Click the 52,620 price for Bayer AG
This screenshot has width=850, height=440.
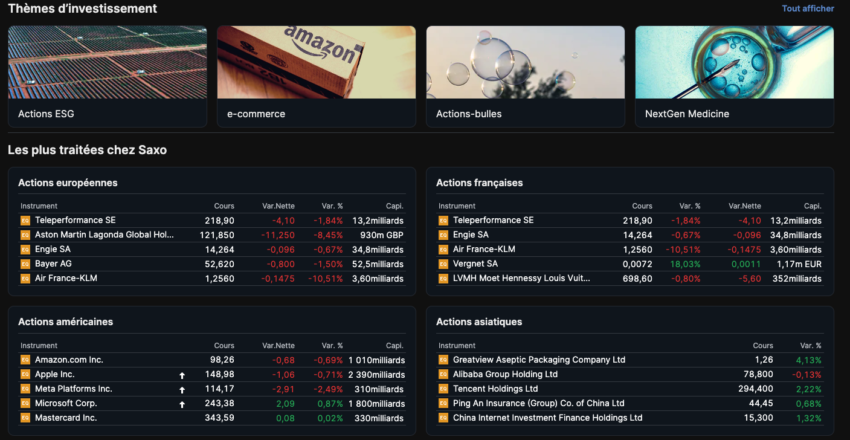click(220, 264)
